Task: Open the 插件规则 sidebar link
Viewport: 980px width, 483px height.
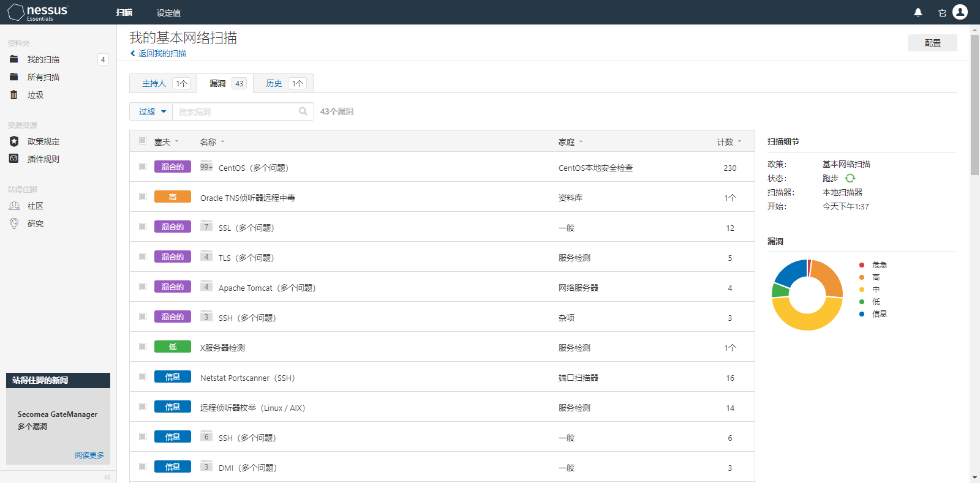Action: pyautogui.click(x=43, y=159)
